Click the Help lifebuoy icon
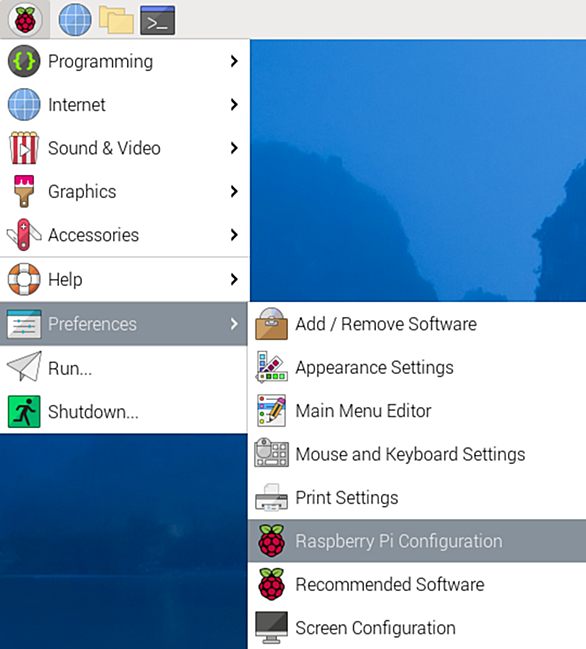 24,279
